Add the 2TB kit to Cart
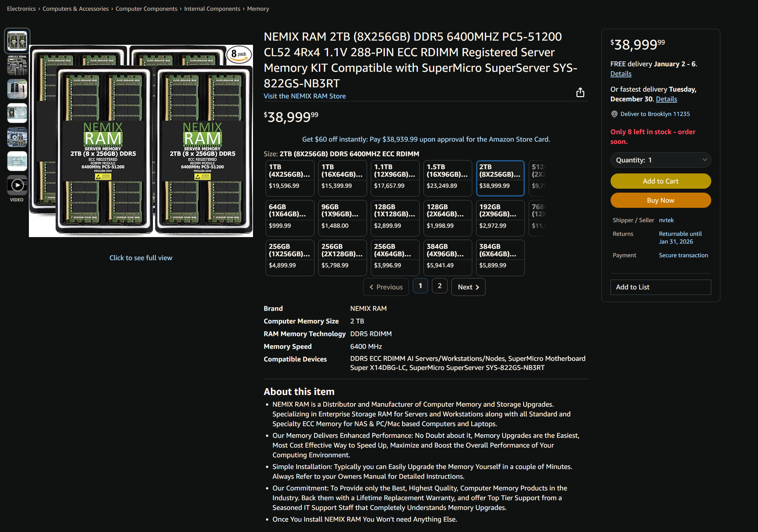 click(x=661, y=181)
